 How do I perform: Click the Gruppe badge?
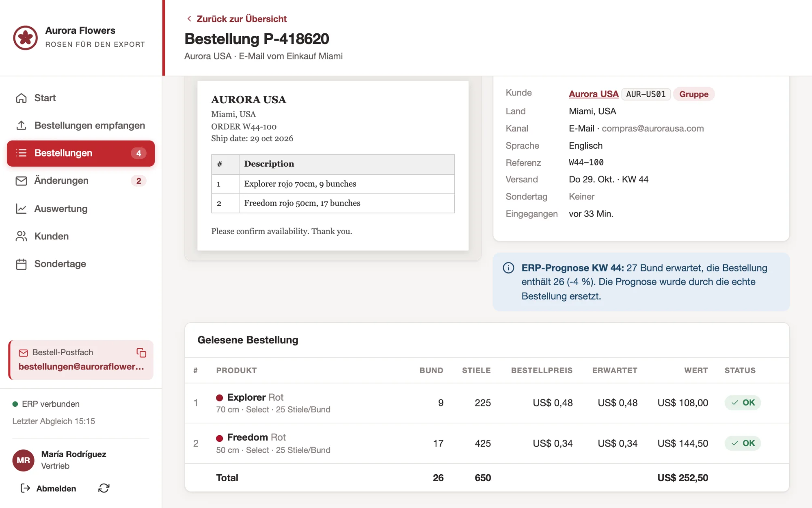(694, 94)
